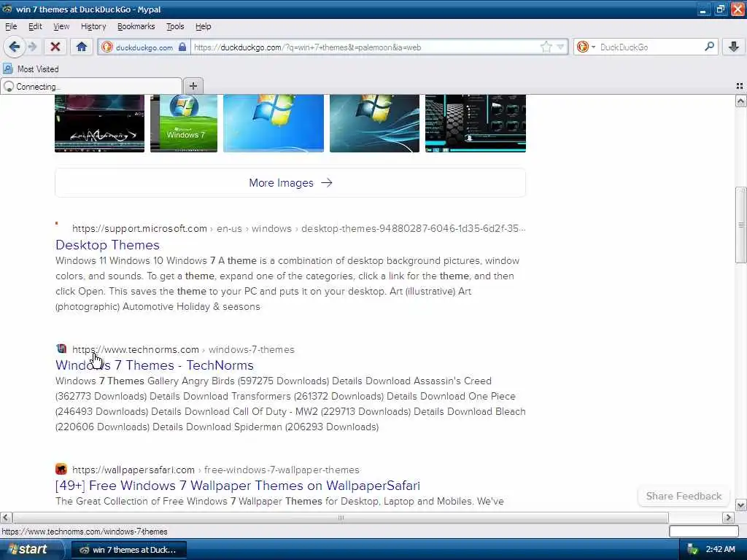Screen dimensions: 747x560
Task: Click the vertical scrollbar up arrow
Action: click(x=741, y=101)
